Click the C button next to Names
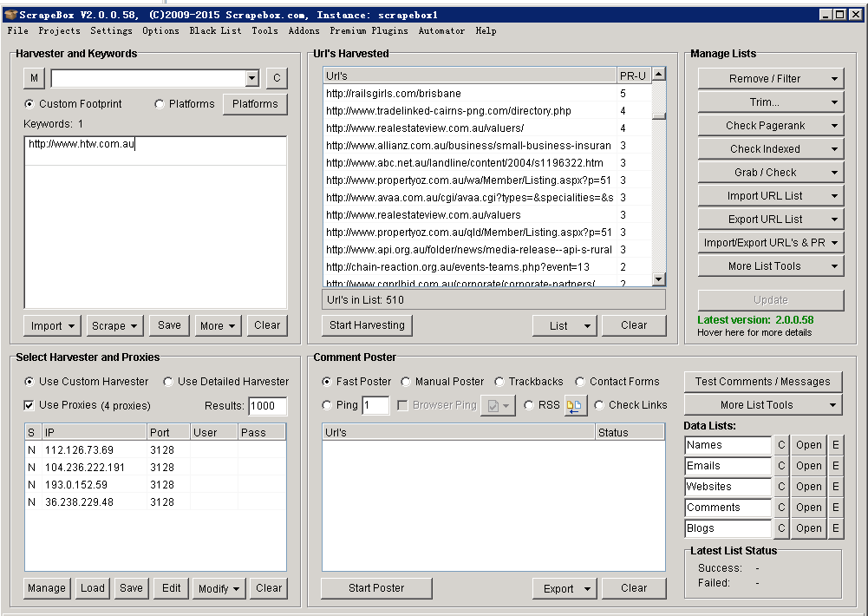Image resolution: width=868 pixels, height=616 pixels. (x=781, y=445)
